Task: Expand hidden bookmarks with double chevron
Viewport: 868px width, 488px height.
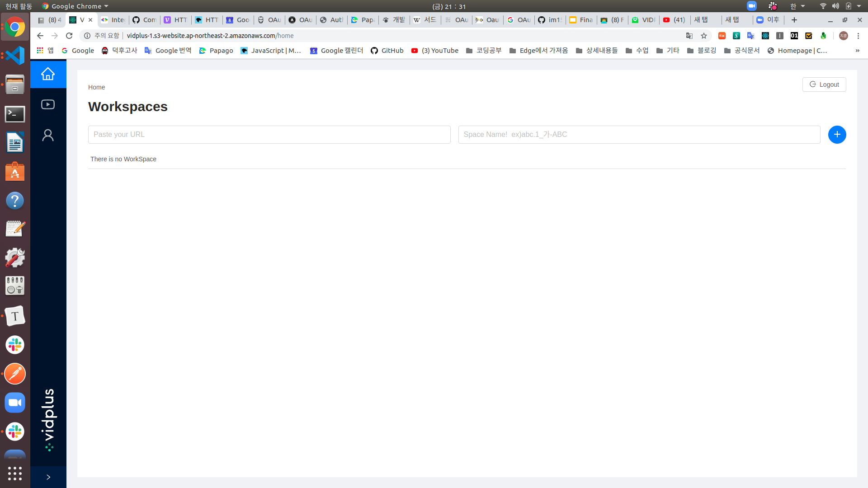Action: tap(857, 51)
